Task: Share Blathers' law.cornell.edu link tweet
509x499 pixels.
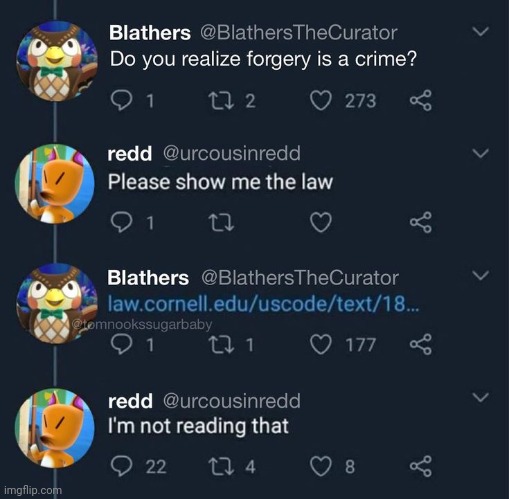Action: coord(421,344)
